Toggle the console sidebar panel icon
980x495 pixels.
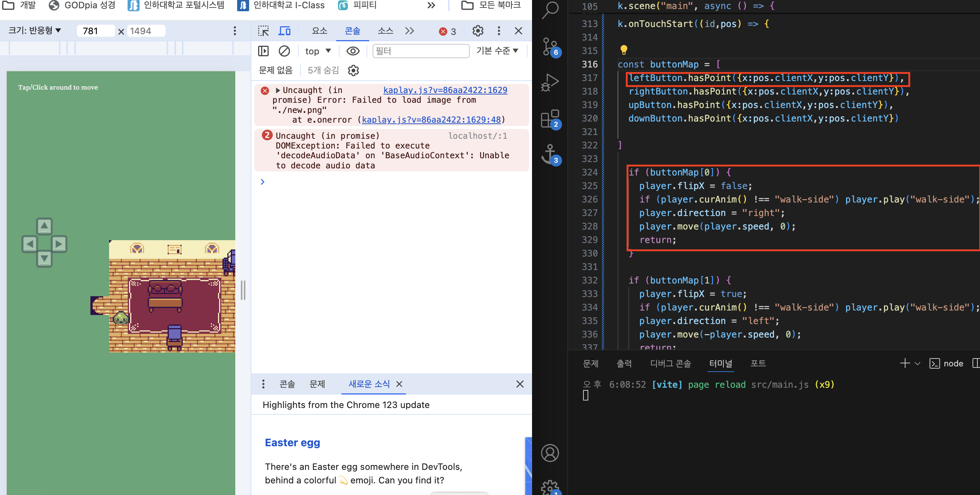tap(263, 51)
